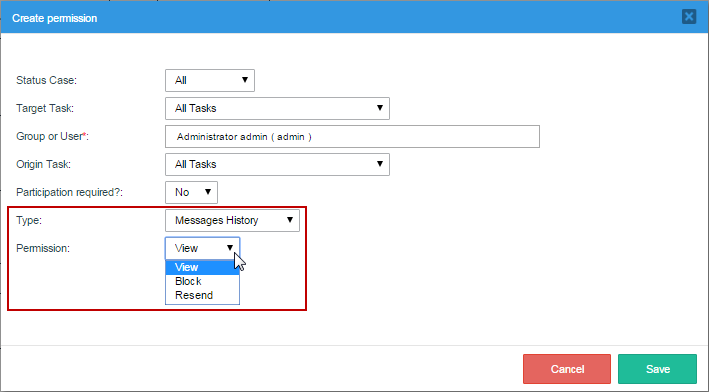Collapse the Permission dropdown
Viewport: 709px width, 392px height.
point(202,248)
